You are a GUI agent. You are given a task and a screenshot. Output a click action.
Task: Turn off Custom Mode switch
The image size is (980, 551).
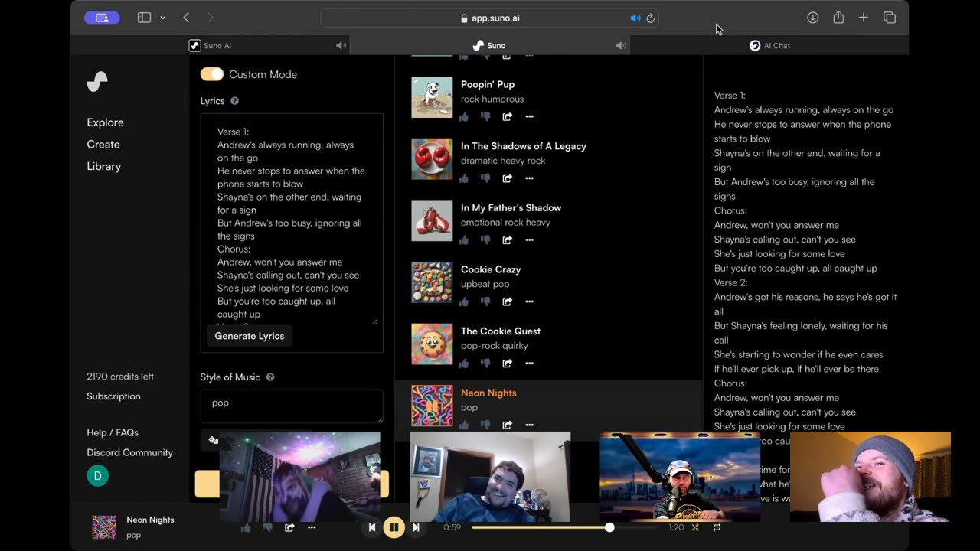(x=212, y=74)
